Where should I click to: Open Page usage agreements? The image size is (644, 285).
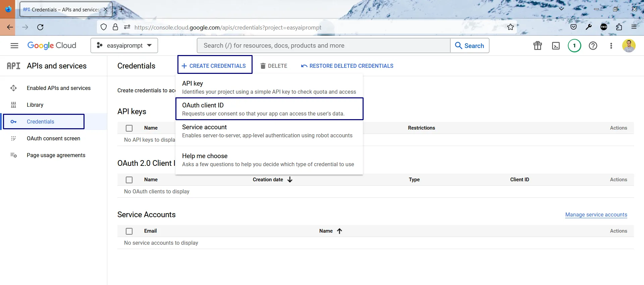point(54,155)
